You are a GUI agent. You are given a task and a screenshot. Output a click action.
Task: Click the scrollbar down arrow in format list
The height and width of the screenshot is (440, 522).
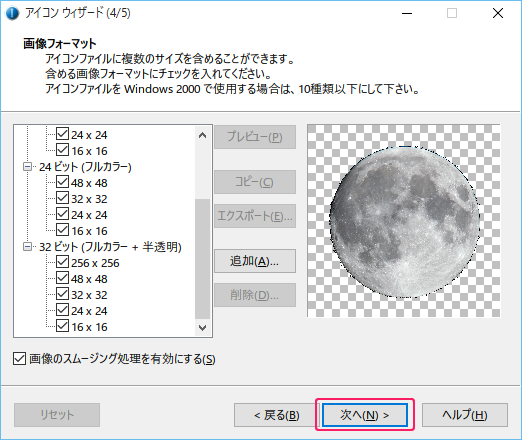202,328
